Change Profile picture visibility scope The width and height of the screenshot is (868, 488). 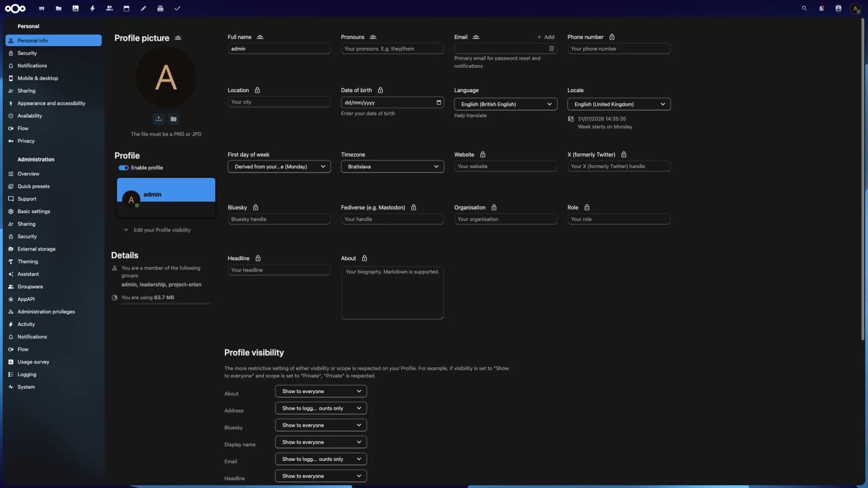pyautogui.click(x=178, y=38)
